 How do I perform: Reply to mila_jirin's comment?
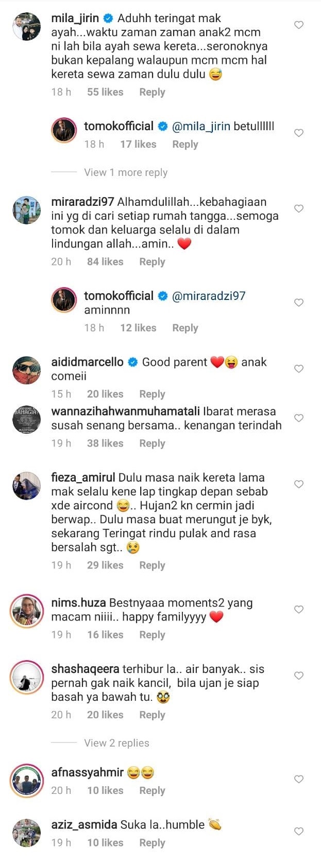click(152, 92)
